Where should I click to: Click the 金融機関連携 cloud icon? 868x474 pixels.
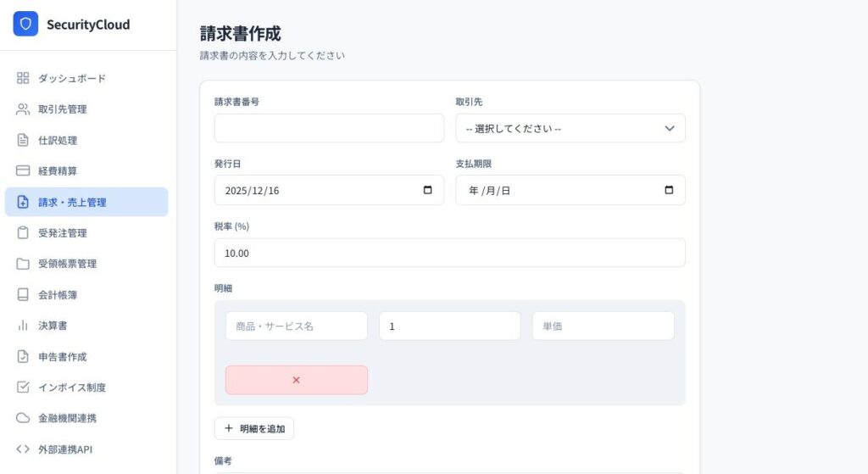click(23, 418)
